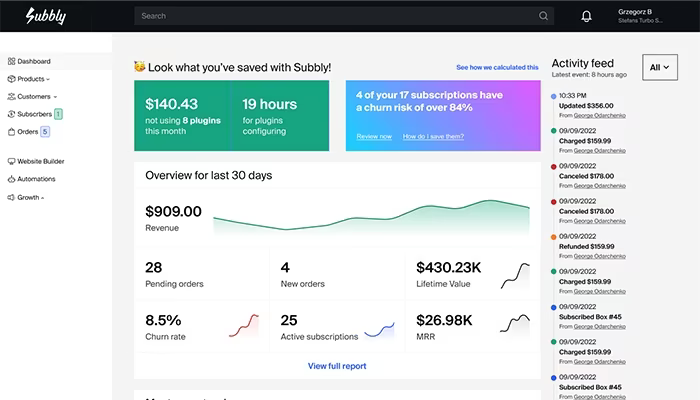Image resolution: width=700 pixels, height=400 pixels.
Task: Click Review now link on churn card
Action: pyautogui.click(x=374, y=137)
